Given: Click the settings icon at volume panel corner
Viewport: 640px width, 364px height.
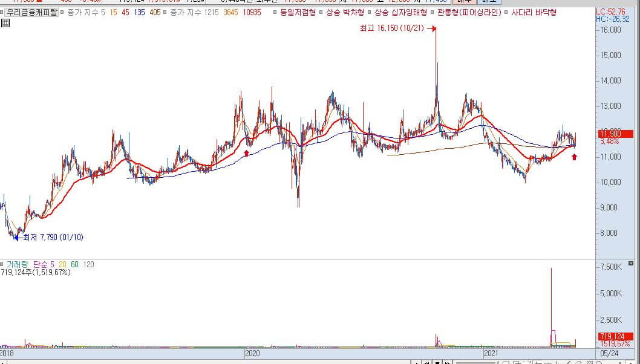Looking at the screenshot, I should 631,263.
